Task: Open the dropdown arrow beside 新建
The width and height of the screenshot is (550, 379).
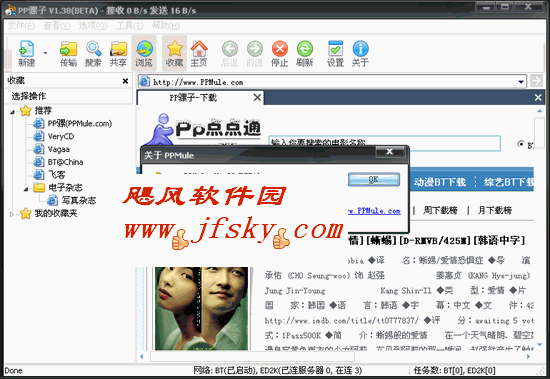Action: click(x=45, y=53)
